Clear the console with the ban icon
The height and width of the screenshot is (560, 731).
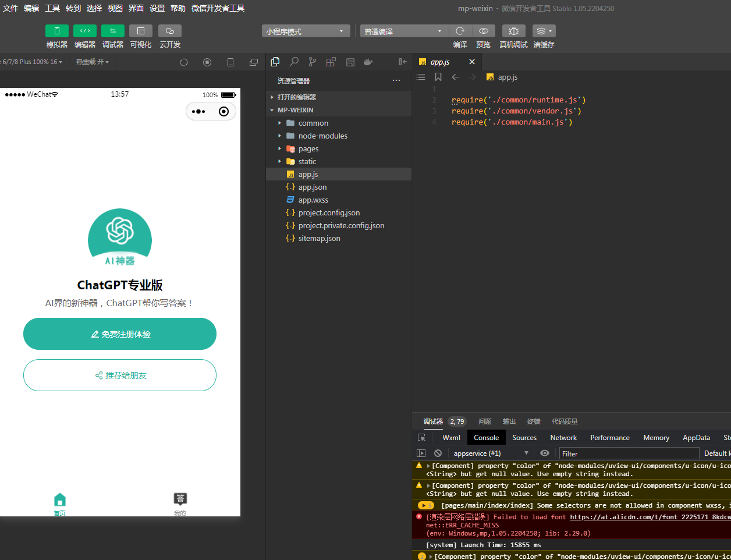(438, 453)
